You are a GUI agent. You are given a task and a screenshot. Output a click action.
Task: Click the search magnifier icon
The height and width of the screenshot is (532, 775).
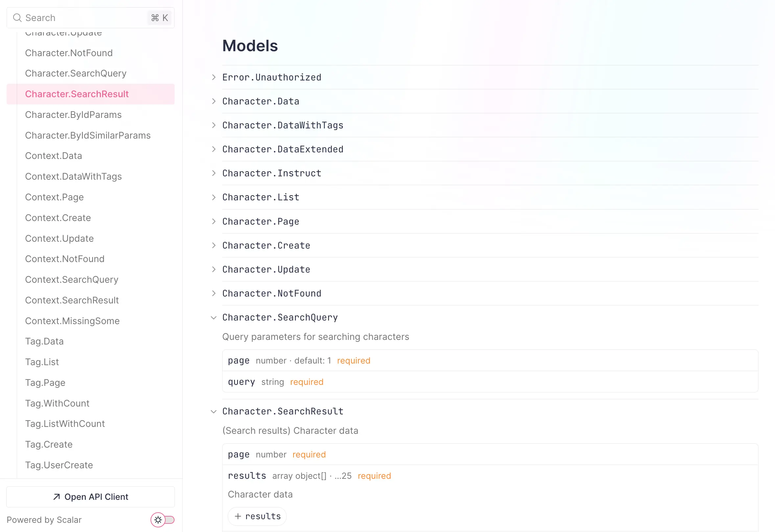(x=17, y=18)
